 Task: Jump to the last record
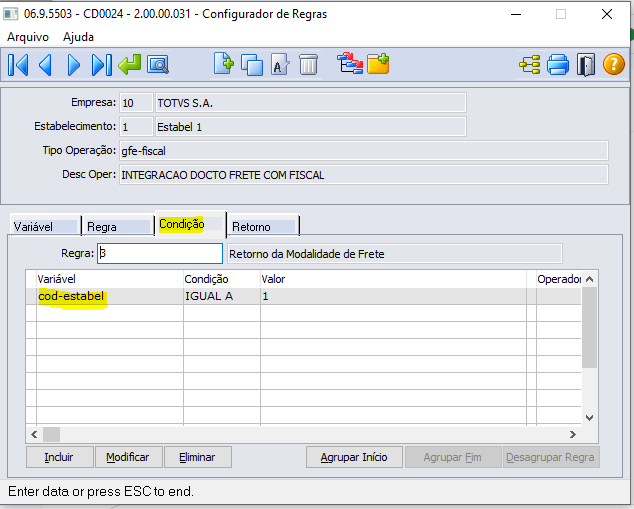pyautogui.click(x=101, y=65)
